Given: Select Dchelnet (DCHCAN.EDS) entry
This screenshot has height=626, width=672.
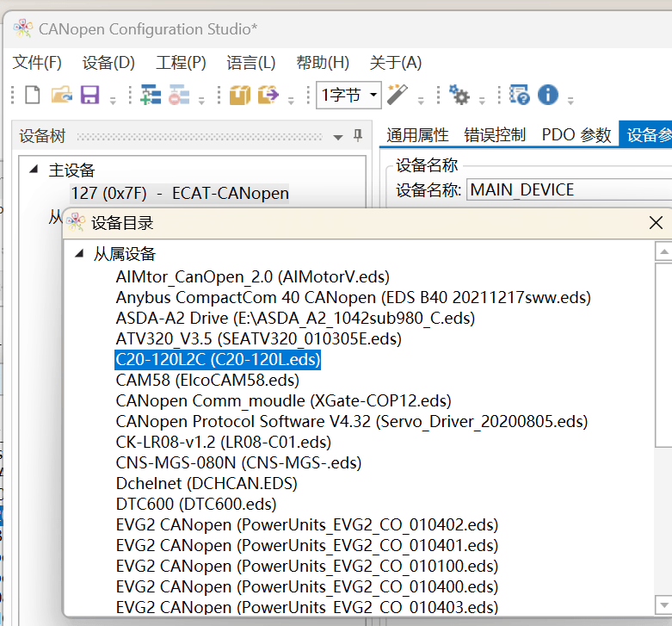Looking at the screenshot, I should [x=207, y=483].
